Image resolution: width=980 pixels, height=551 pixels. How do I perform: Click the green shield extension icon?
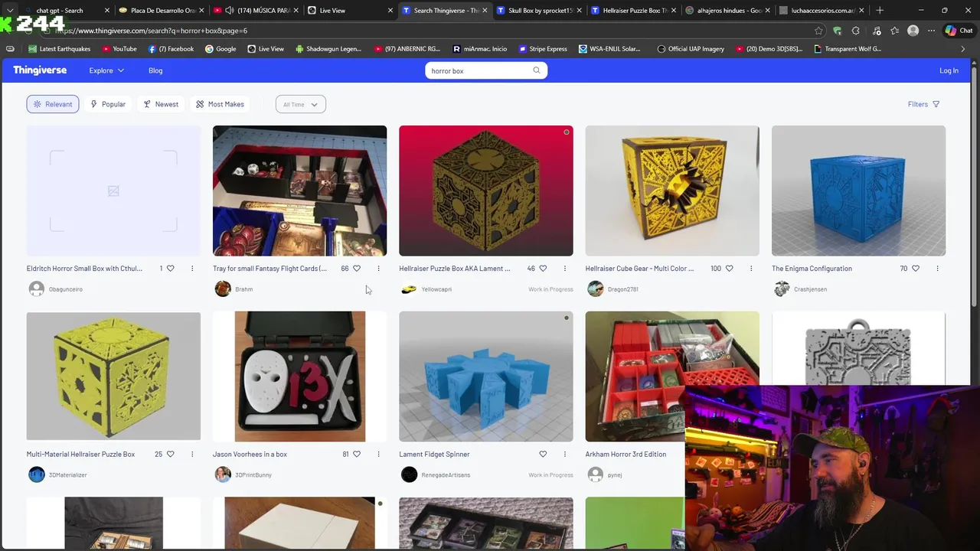837,31
